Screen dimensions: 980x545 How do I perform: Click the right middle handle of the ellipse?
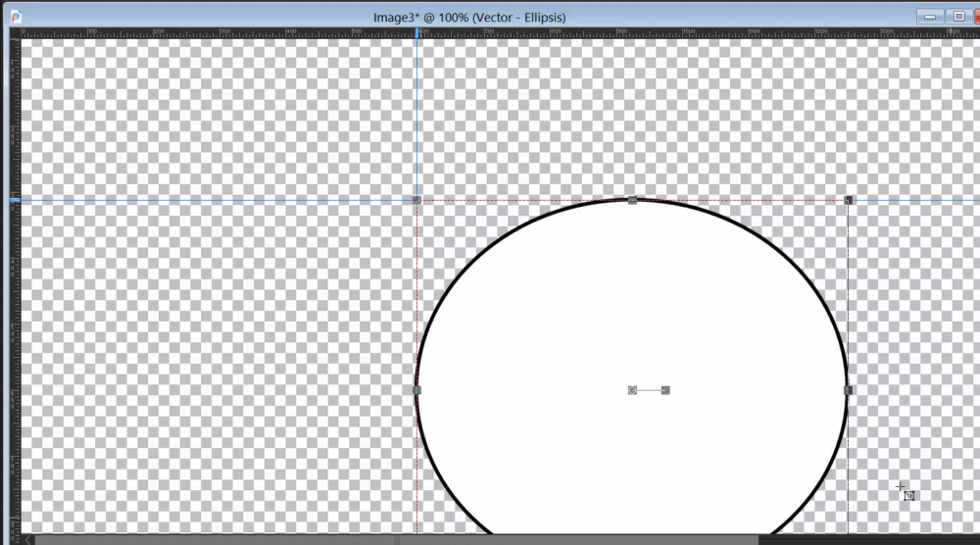[848, 390]
